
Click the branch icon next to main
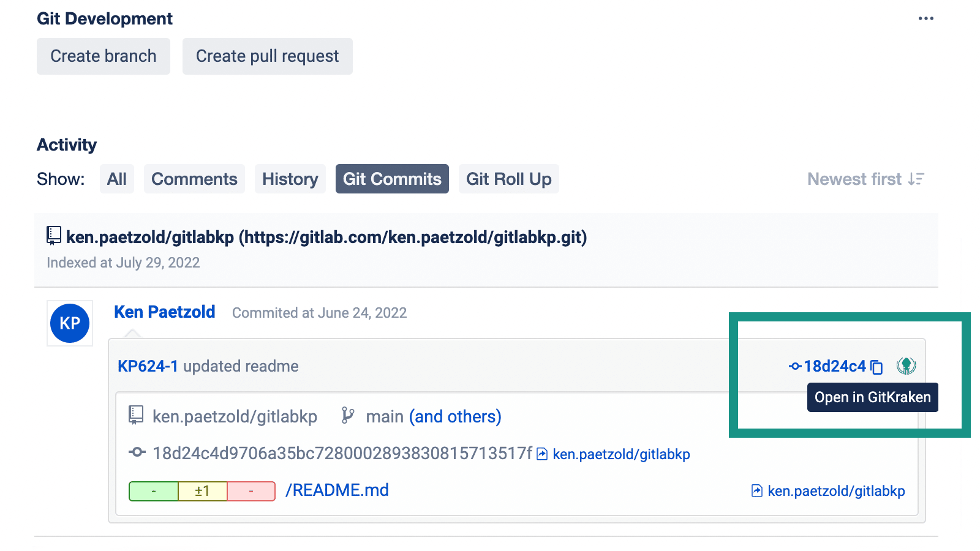[x=348, y=416]
